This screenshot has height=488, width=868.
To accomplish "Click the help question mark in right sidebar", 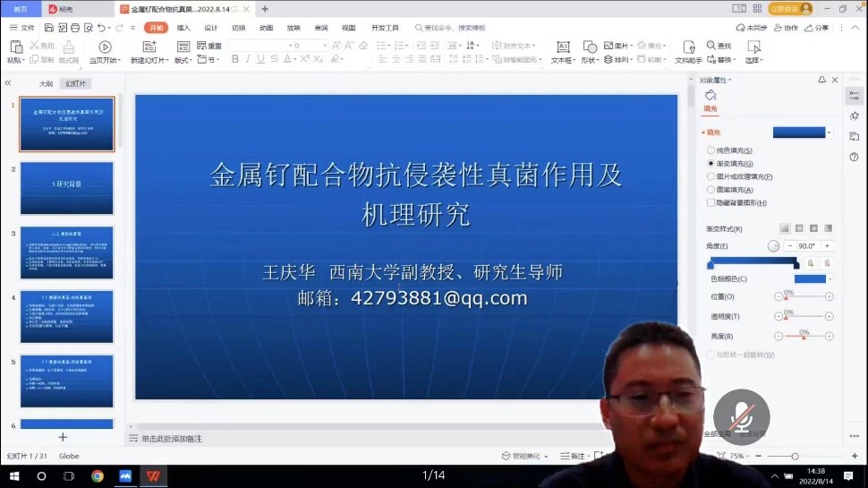I will [854, 157].
